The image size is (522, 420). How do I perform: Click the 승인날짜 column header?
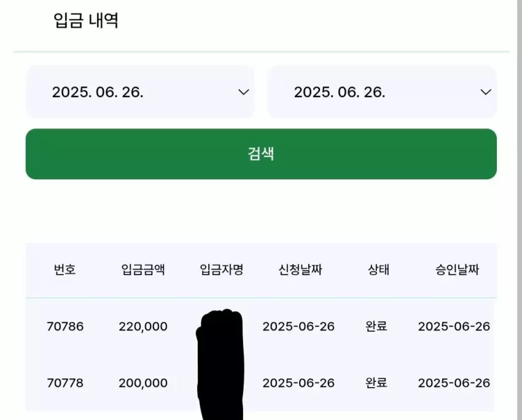[x=457, y=270]
